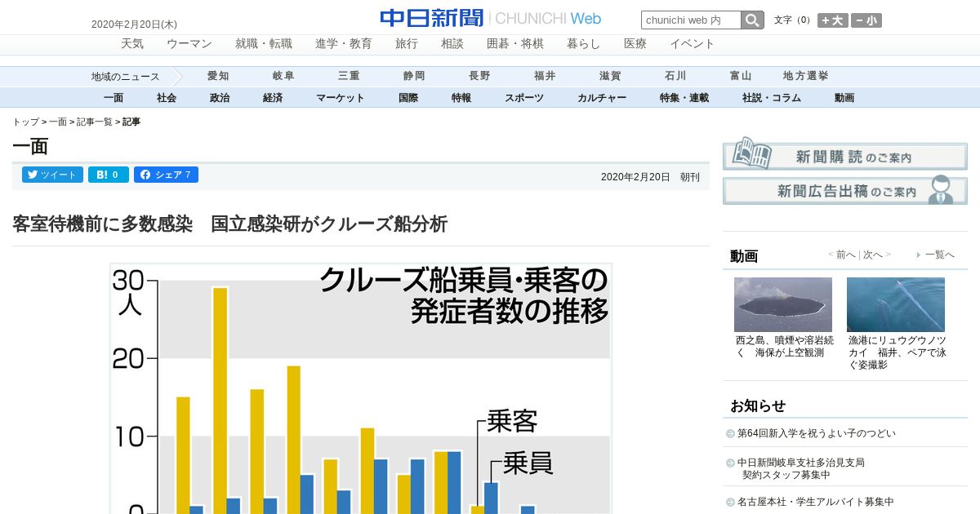980x514 pixels.
Task: Select 石川 regional news
Action: [675, 76]
